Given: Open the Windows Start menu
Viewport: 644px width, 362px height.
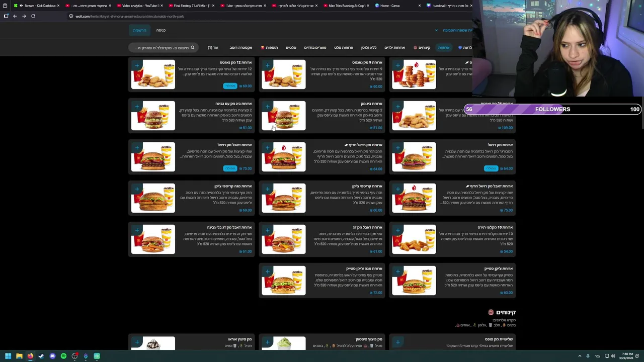Looking at the screenshot, I should coord(8,356).
